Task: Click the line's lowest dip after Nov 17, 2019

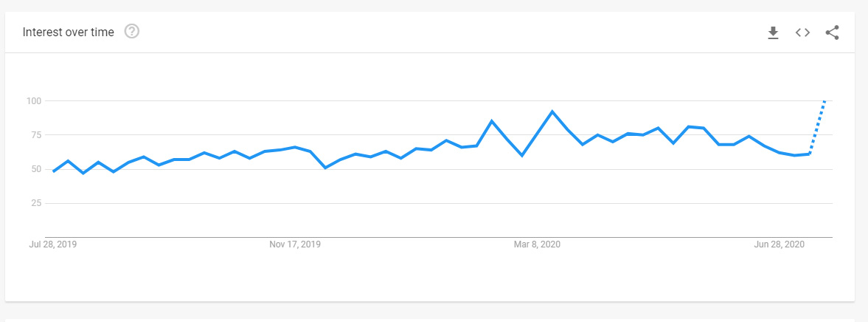Action: tap(325, 168)
